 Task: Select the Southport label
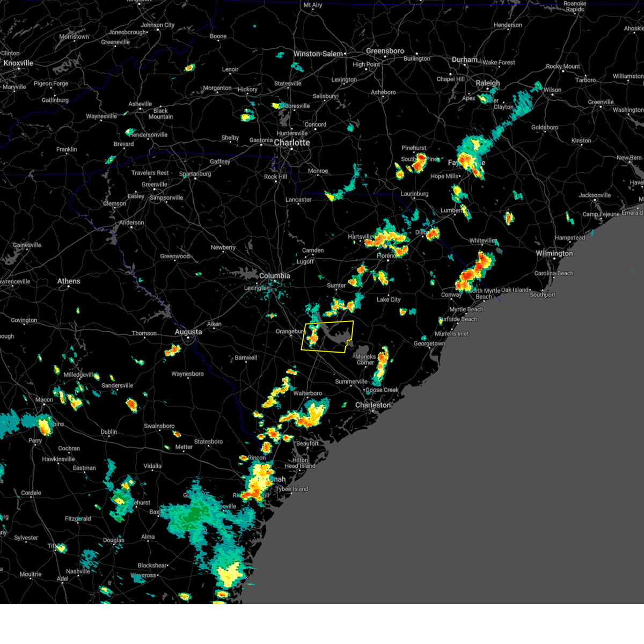(543, 295)
